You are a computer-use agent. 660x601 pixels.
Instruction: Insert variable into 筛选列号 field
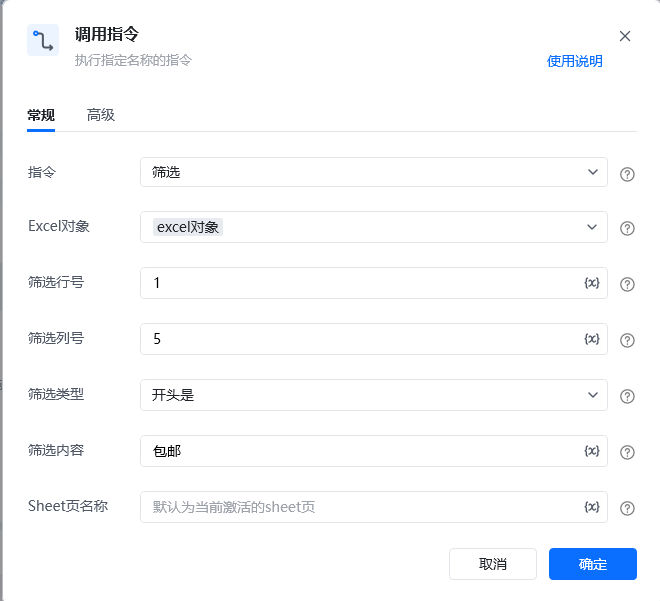click(x=591, y=339)
